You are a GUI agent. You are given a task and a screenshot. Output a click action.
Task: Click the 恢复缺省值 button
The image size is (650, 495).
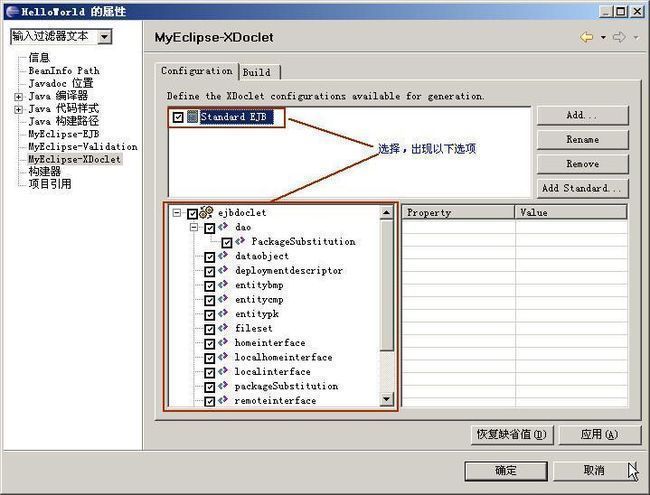512,434
